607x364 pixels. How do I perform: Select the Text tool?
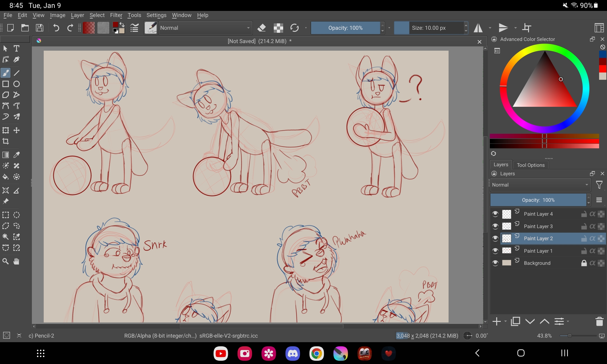[16, 49]
